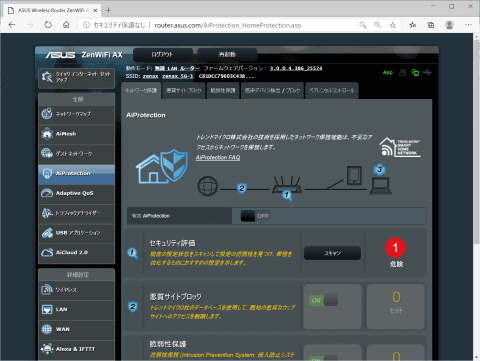Click the globe badge number 2 in diagram
Screen dimensions: 480x361
click(x=242, y=188)
